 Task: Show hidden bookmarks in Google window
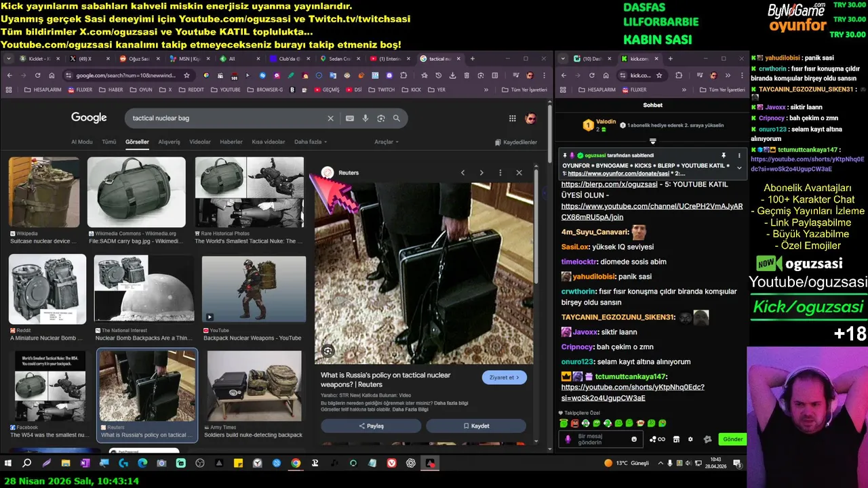486,89
